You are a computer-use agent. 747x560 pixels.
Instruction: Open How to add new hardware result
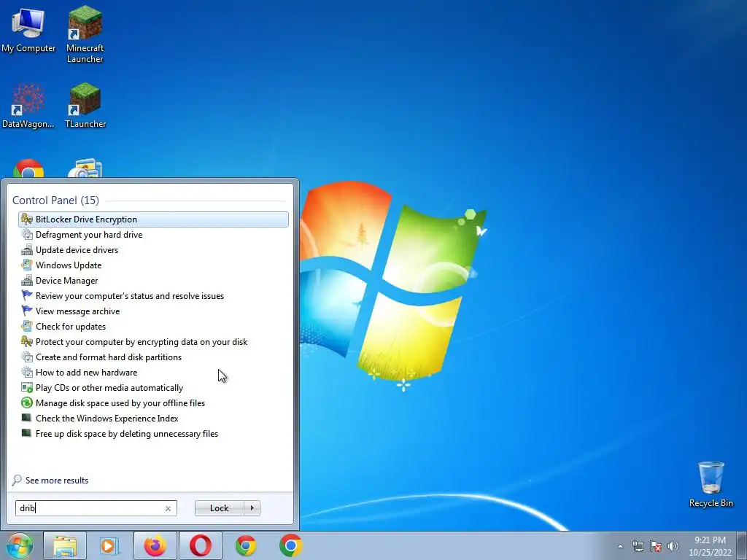click(x=153, y=373)
